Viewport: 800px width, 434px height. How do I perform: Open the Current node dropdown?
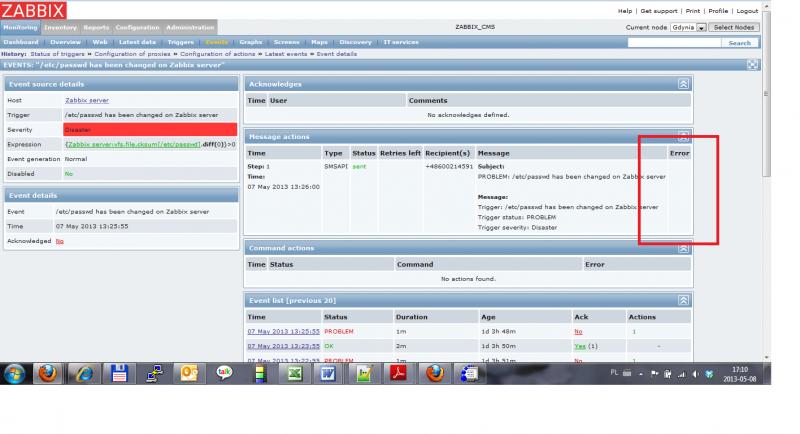tap(688, 28)
